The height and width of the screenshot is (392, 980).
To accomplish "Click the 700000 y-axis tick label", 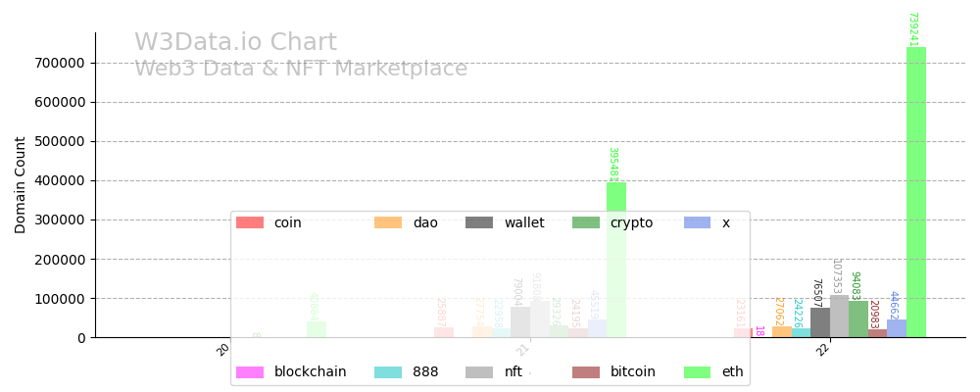I will [59, 63].
